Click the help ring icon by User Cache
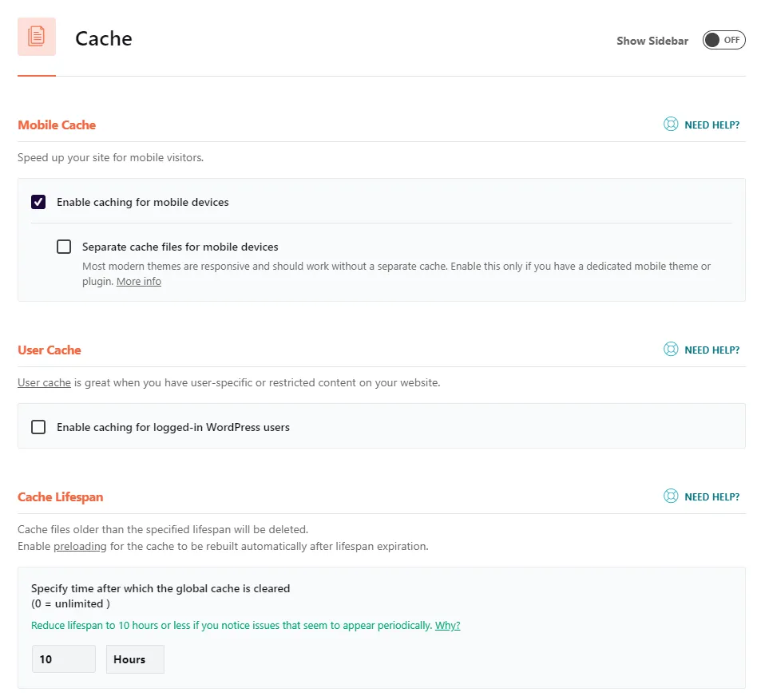The height and width of the screenshot is (700, 761). click(671, 350)
